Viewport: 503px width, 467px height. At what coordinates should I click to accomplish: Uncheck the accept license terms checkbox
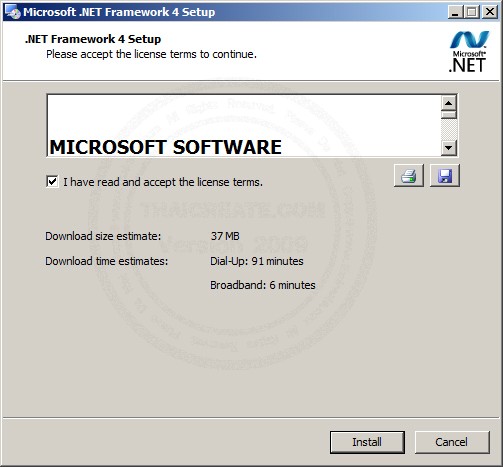coord(52,182)
